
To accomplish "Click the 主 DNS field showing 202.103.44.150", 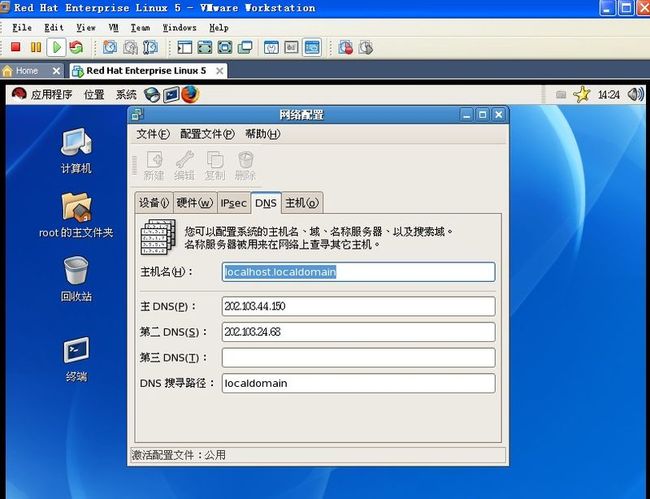I will [359, 306].
